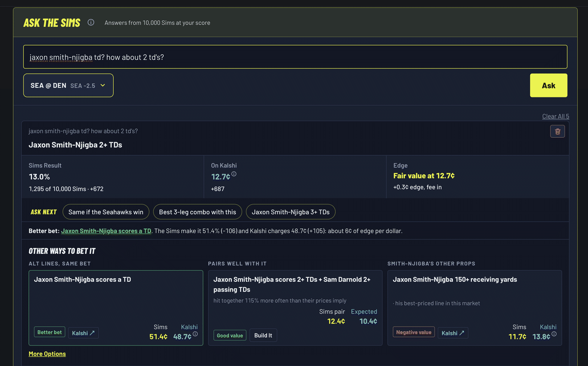The image size is (588, 366).
Task: Click 'his best-priced line in this market' text
Action: [437, 303]
